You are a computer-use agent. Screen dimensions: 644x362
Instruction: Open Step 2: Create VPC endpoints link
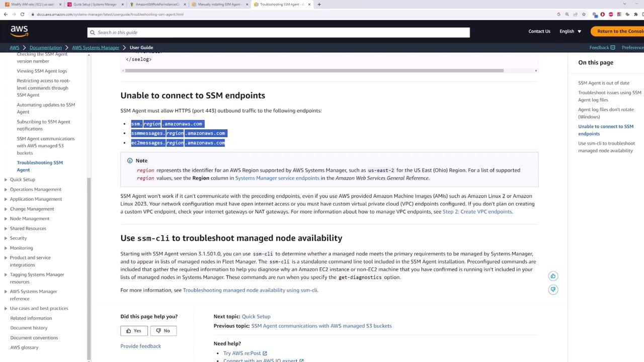[477, 212]
